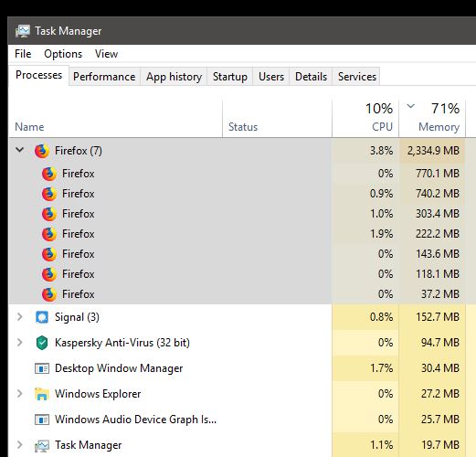This screenshot has height=457, width=476.
Task: Collapse the Firefox (7) process group
Action: click(20, 150)
